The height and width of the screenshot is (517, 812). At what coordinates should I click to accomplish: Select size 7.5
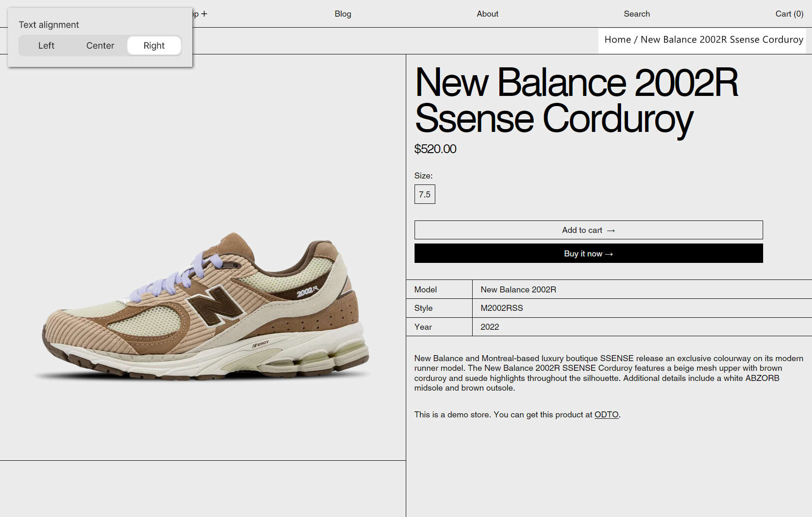point(424,194)
